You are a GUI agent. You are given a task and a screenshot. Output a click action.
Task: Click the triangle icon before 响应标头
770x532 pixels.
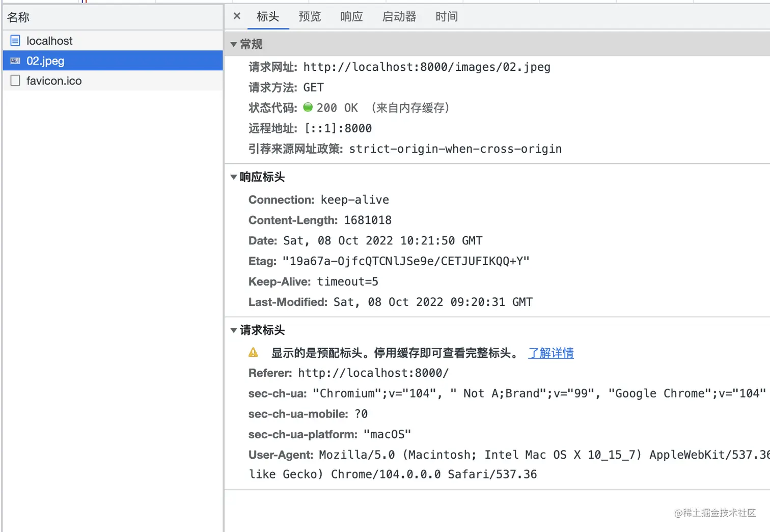coord(233,177)
